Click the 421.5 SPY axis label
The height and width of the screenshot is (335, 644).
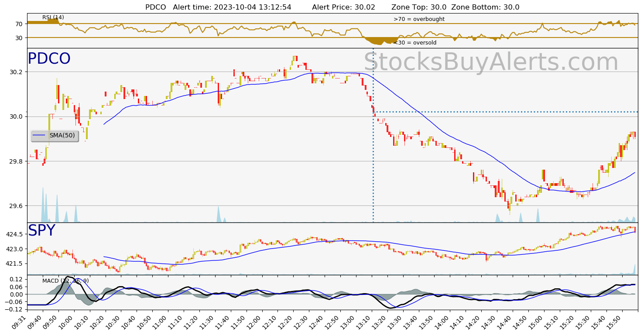click(14, 263)
